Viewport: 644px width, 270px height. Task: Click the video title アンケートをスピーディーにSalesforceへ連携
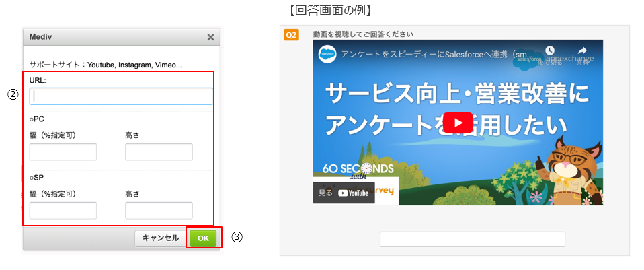coord(436,55)
